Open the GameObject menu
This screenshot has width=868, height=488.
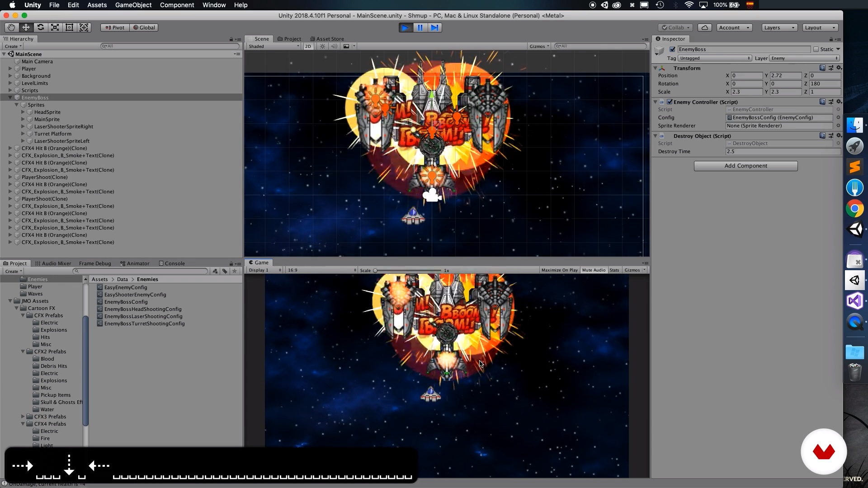pyautogui.click(x=133, y=5)
